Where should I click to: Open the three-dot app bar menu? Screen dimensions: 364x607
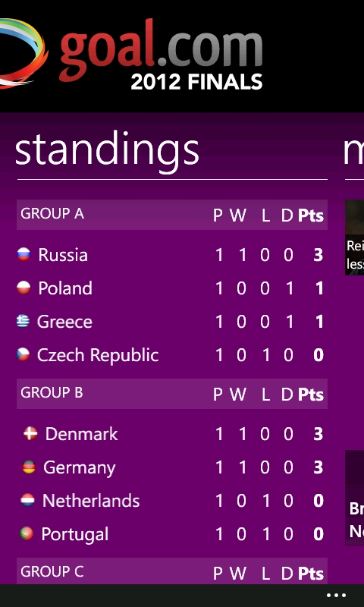coord(336,596)
